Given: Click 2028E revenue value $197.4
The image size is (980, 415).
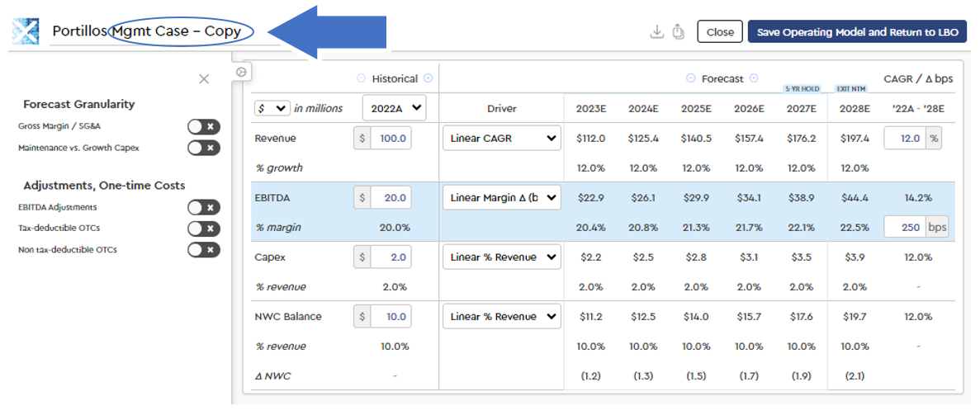Looking at the screenshot, I should pos(855,138).
